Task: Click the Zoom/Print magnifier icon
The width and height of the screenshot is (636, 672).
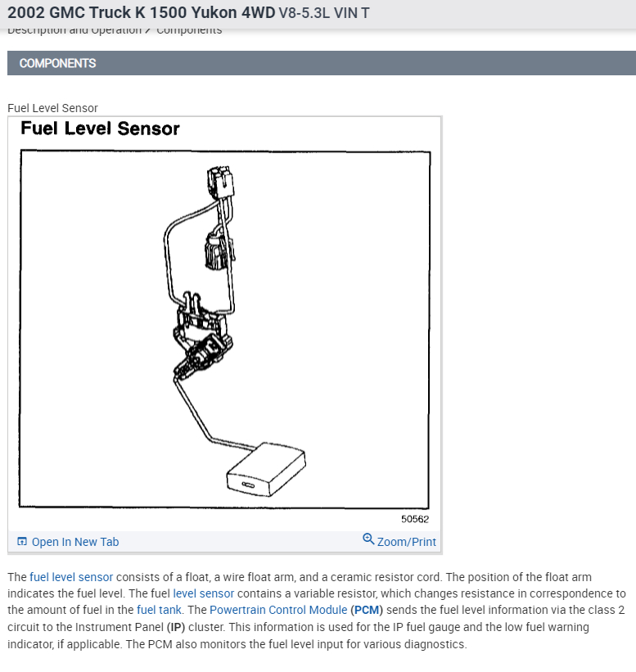Action: (x=368, y=539)
